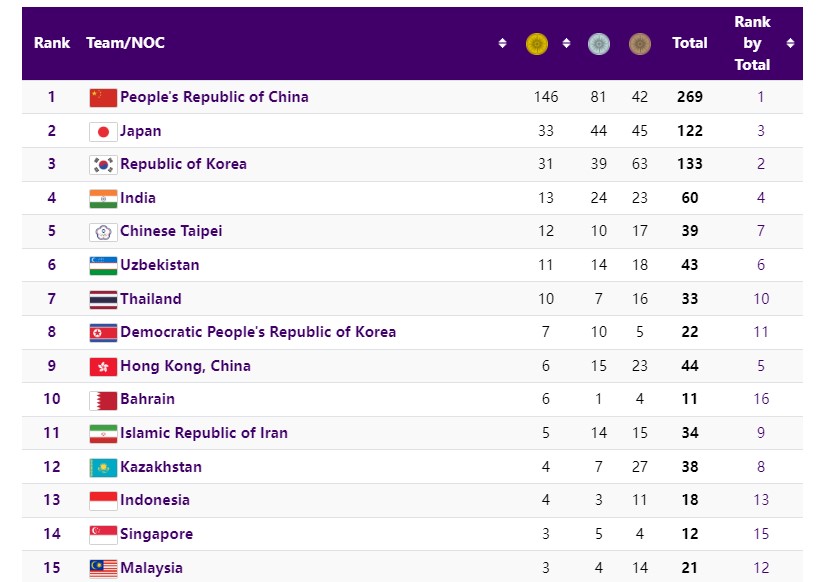Click the Bahrain flag icon
The width and height of the screenshot is (818, 582).
coord(103,400)
